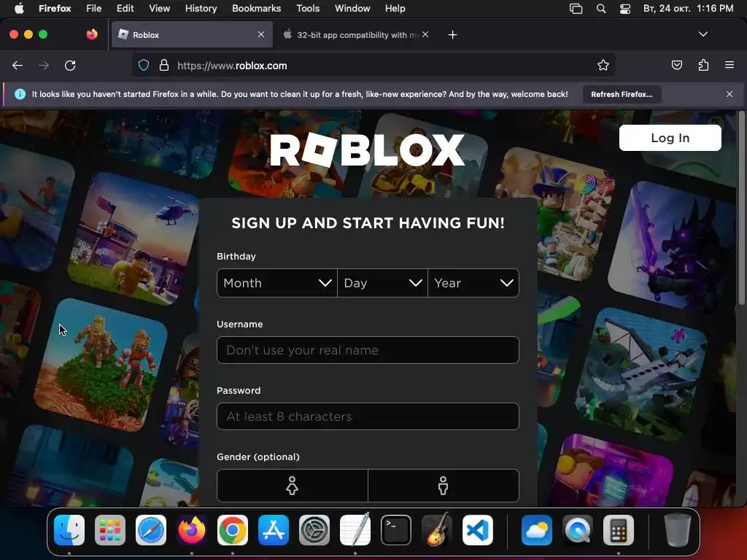Open the Pocket save icon
This screenshot has width=747, height=560.
[x=676, y=65]
